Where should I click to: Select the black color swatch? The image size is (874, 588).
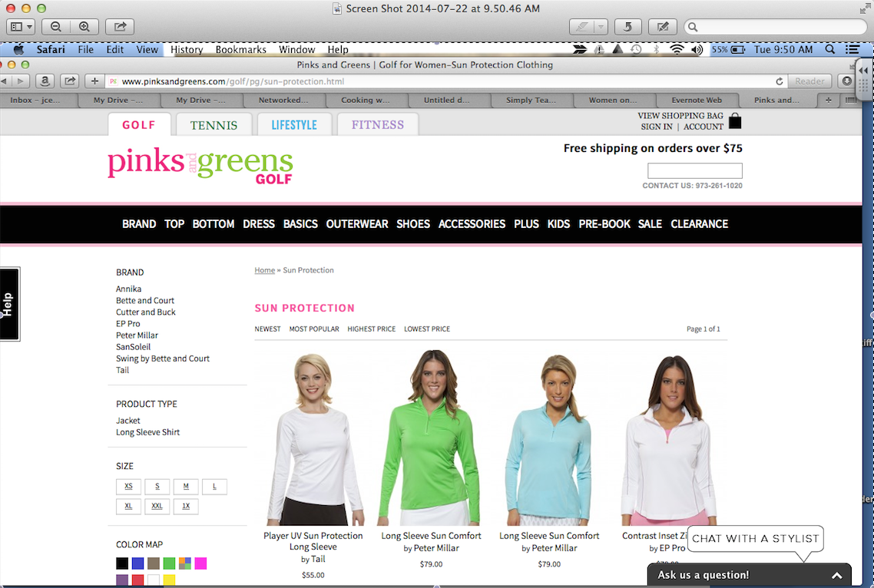click(122, 563)
